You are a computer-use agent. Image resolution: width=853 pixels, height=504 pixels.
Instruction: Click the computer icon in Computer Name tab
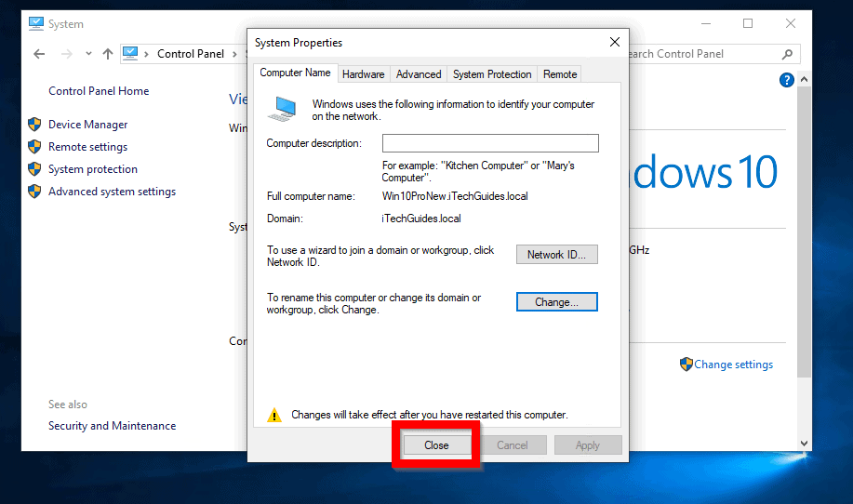click(x=283, y=109)
